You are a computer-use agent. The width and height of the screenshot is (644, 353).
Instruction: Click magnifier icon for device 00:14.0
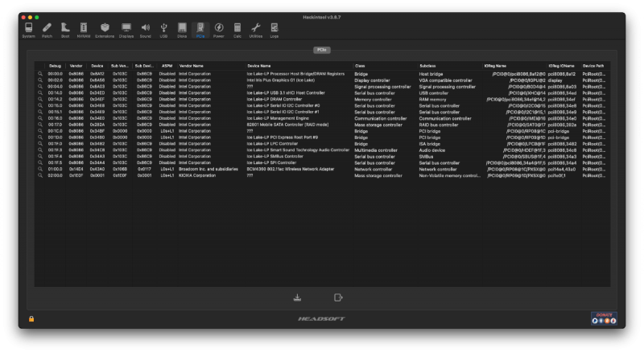[40, 92]
